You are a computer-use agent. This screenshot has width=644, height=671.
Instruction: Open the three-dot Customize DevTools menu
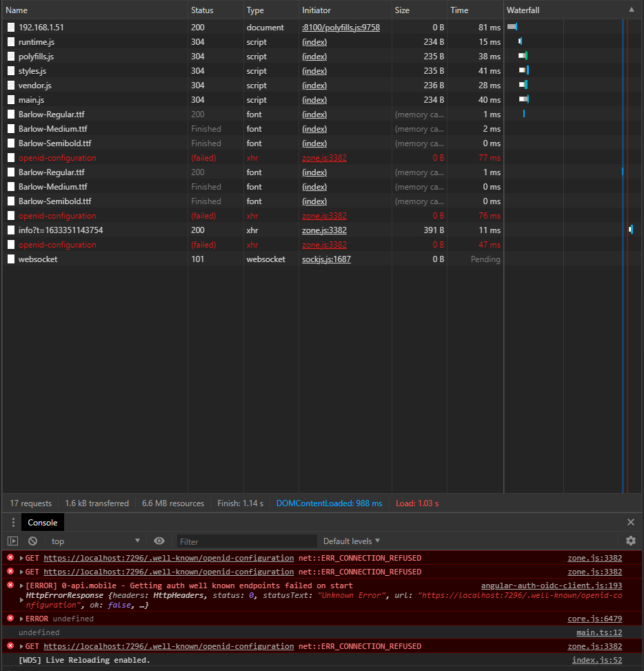coord(12,522)
